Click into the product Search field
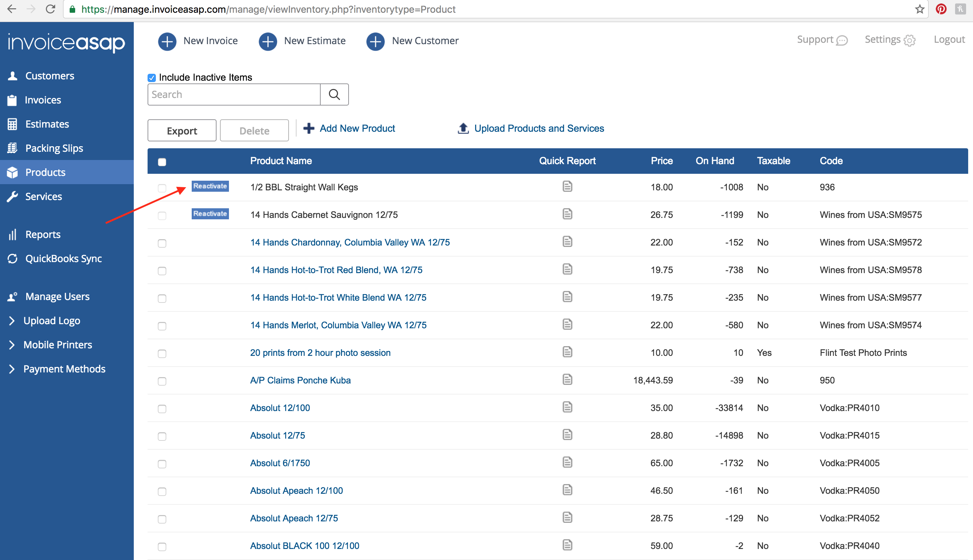The height and width of the screenshot is (560, 973). (x=234, y=94)
